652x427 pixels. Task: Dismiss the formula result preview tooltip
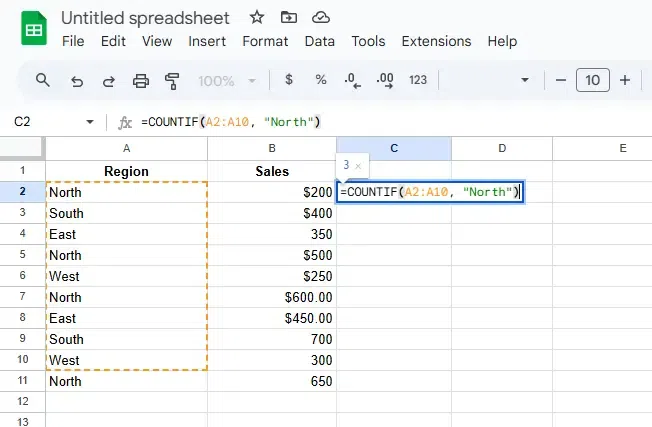(x=358, y=165)
